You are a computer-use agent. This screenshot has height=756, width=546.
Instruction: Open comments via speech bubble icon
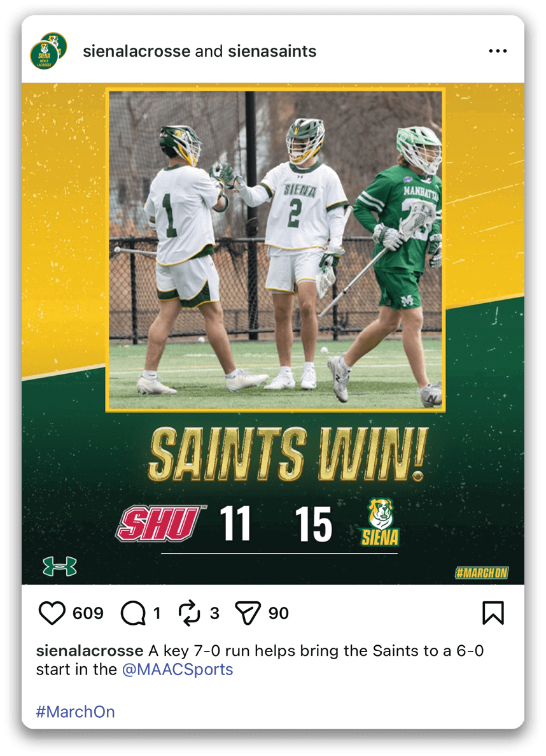133,613
